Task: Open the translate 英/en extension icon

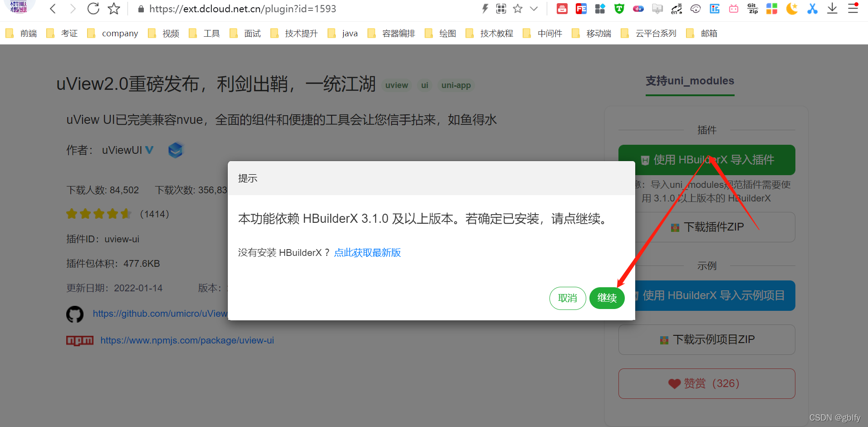Action: click(x=677, y=8)
